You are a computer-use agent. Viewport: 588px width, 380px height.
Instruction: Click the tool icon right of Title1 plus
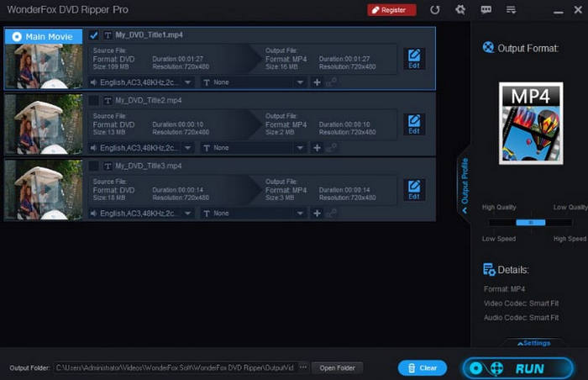coord(331,82)
